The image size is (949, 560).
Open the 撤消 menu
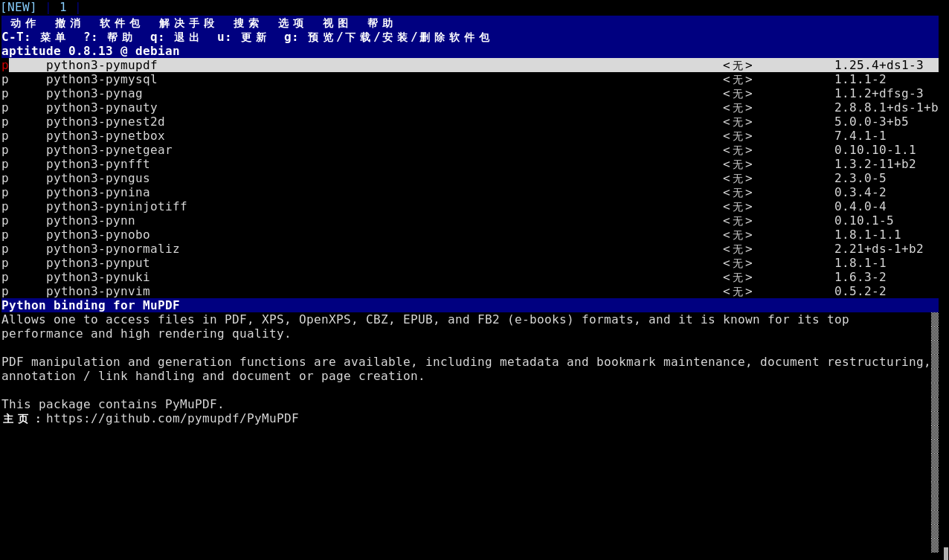coord(68,23)
